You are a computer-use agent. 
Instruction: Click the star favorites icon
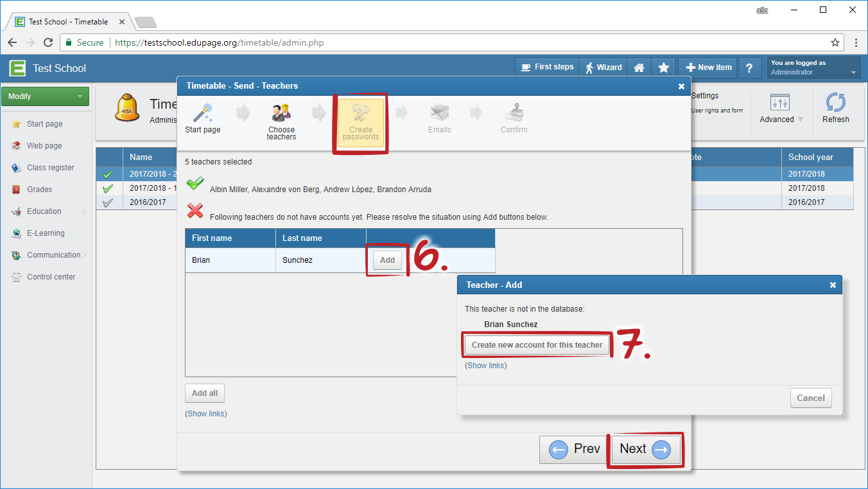(x=664, y=67)
